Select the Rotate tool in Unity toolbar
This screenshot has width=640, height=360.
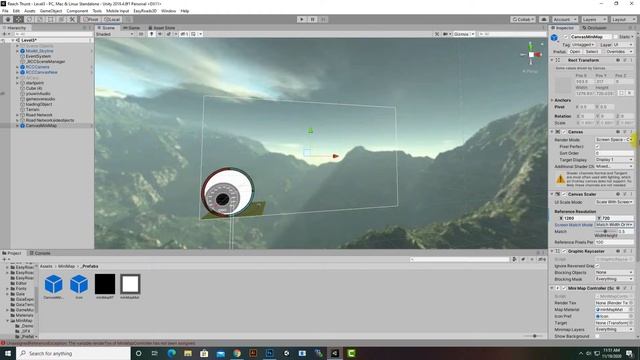(29, 19)
